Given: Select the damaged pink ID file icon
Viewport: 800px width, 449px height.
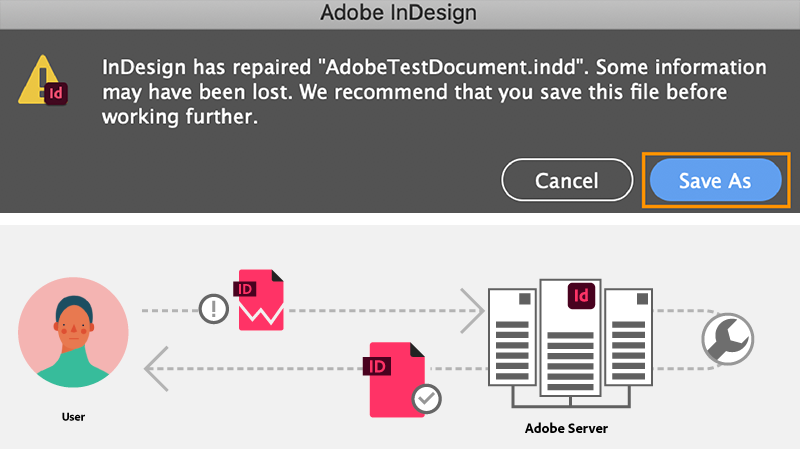Looking at the screenshot, I should coord(261,300).
